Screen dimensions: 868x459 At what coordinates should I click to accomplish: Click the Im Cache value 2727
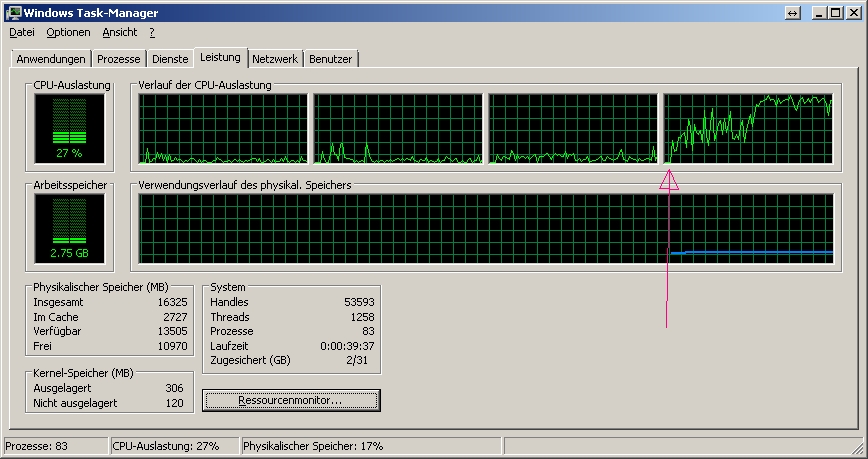pos(175,317)
